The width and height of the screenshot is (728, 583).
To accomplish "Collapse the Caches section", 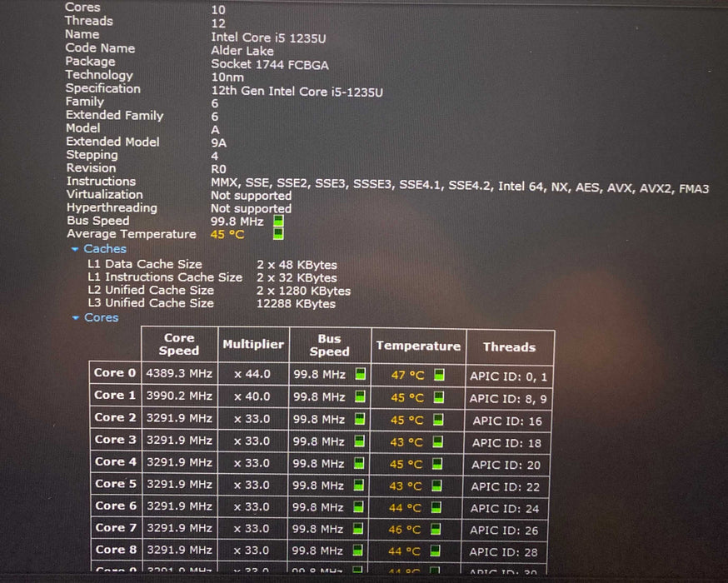I will (75, 249).
